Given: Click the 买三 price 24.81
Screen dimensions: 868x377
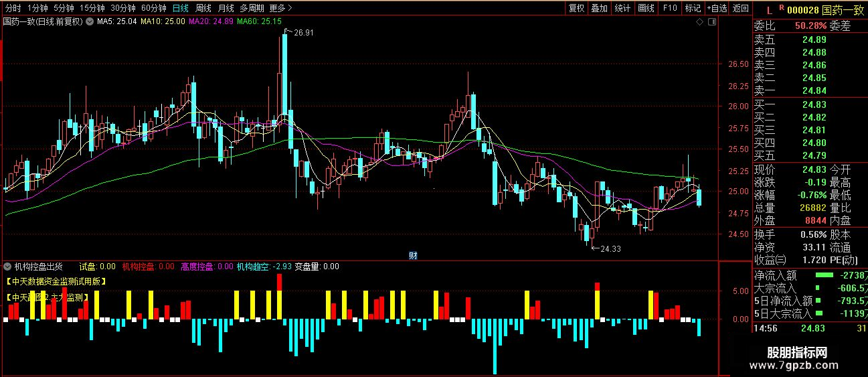Looking at the screenshot, I should [814, 130].
